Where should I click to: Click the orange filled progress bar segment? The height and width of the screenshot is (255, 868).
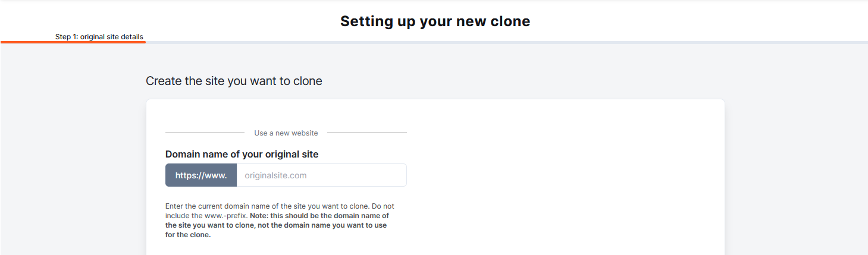point(73,42)
